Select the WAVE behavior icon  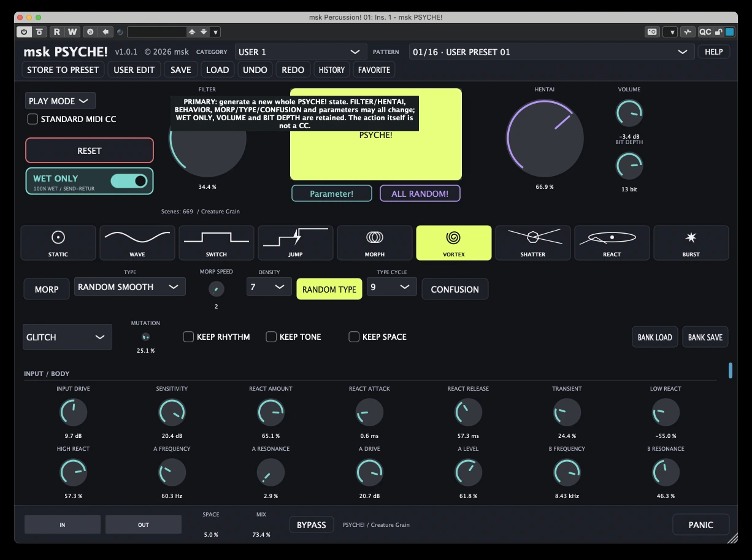[137, 243]
